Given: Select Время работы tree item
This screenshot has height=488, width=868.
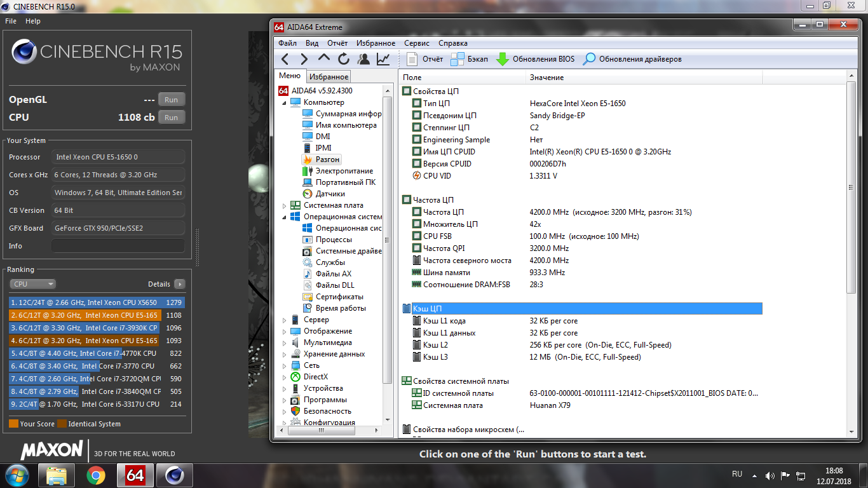Looking at the screenshot, I should 334,308.
